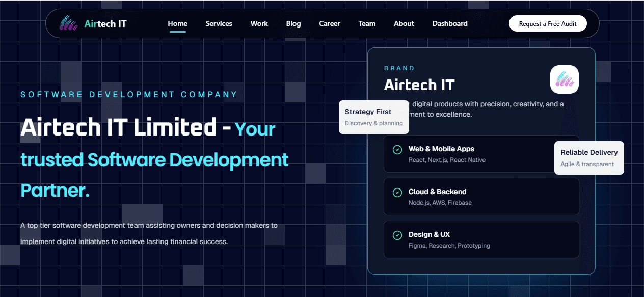644x297 pixels.
Task: Click the Discovery & planning subtitle
Action: click(374, 123)
